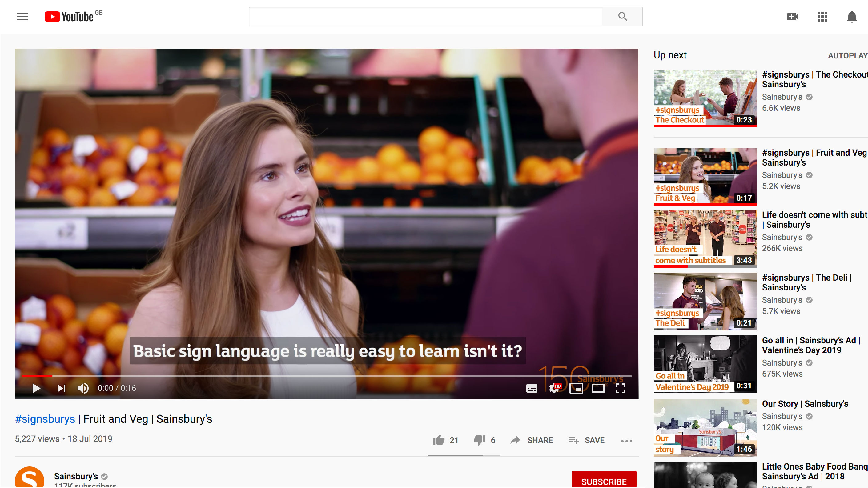Open the video settings gear
This screenshot has width=868, height=488.
554,388
